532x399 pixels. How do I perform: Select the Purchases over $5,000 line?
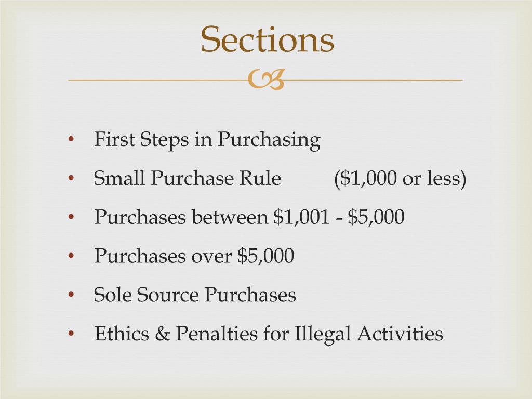(194, 256)
